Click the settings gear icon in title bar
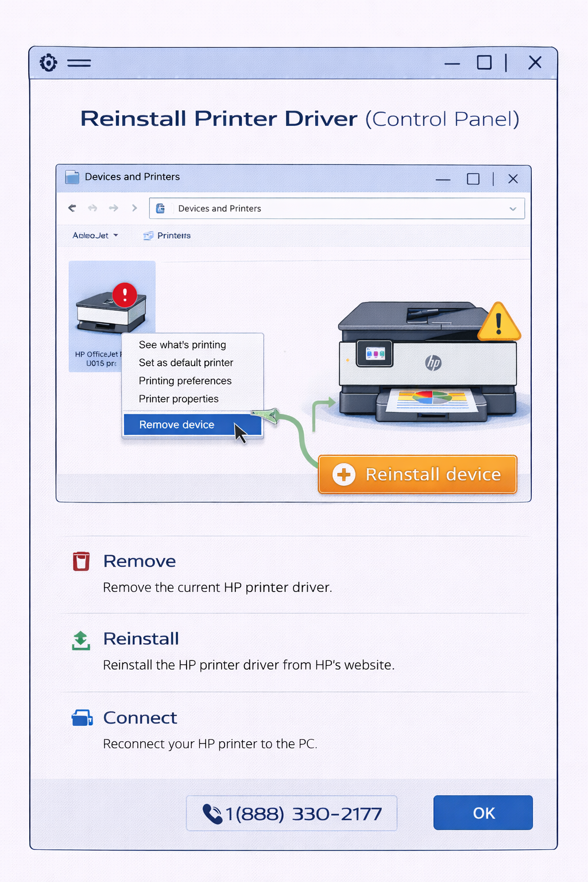The image size is (588, 882). [x=48, y=63]
